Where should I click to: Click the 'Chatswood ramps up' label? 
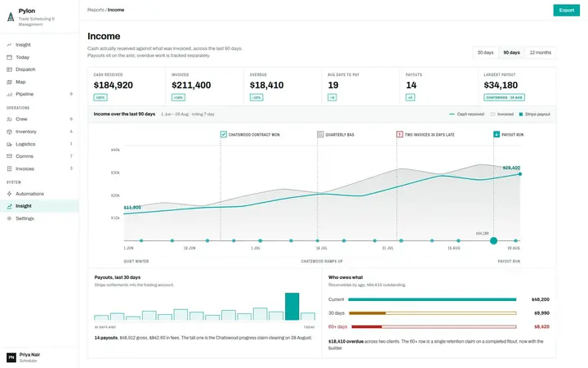pyautogui.click(x=322, y=261)
